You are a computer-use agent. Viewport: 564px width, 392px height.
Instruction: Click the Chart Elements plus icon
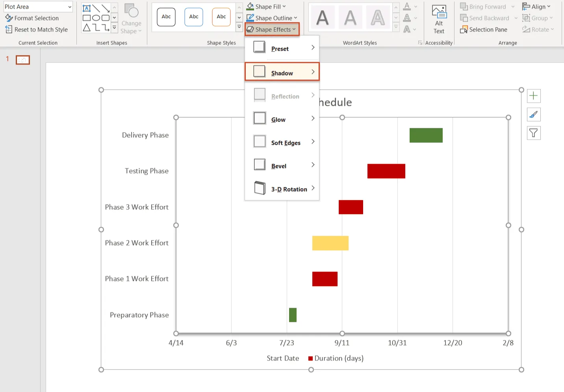533,96
